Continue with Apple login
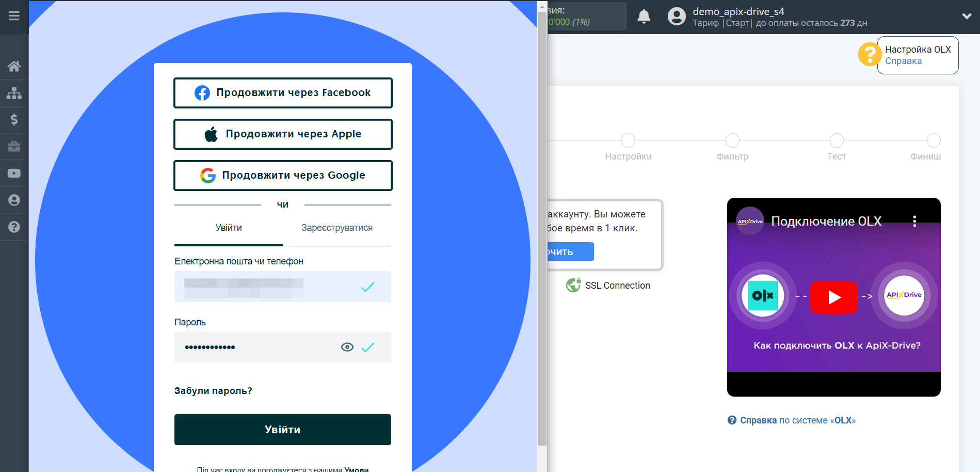 pos(283,134)
